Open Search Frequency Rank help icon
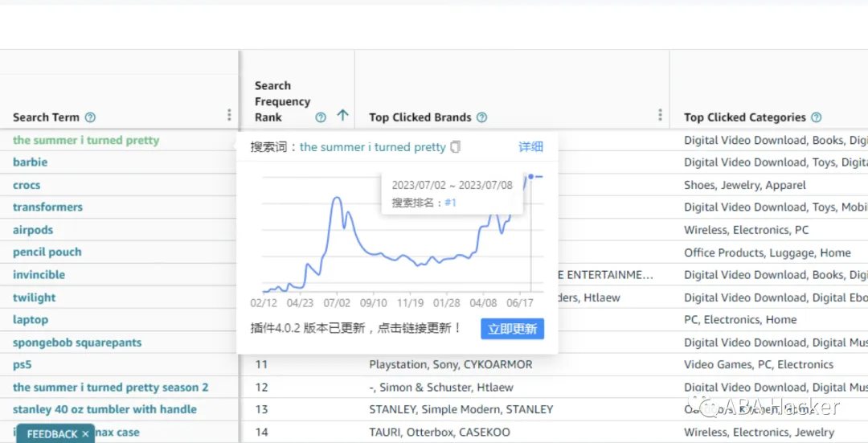The height and width of the screenshot is (443, 868). pos(321,117)
